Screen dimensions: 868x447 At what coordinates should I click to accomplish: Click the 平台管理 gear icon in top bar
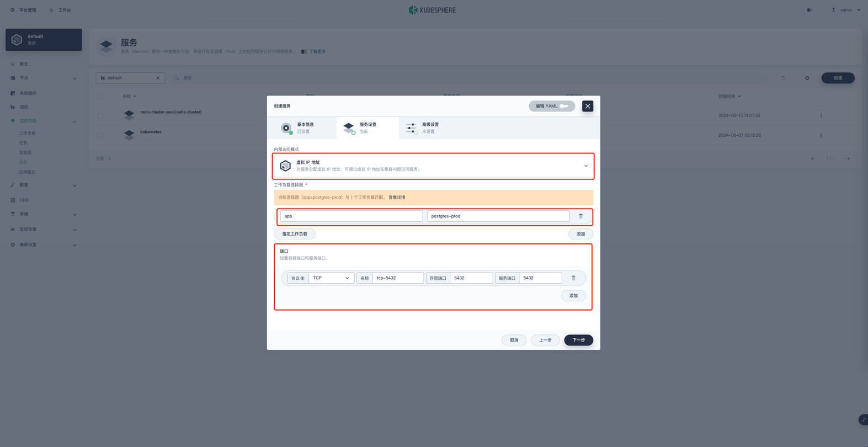[13, 10]
